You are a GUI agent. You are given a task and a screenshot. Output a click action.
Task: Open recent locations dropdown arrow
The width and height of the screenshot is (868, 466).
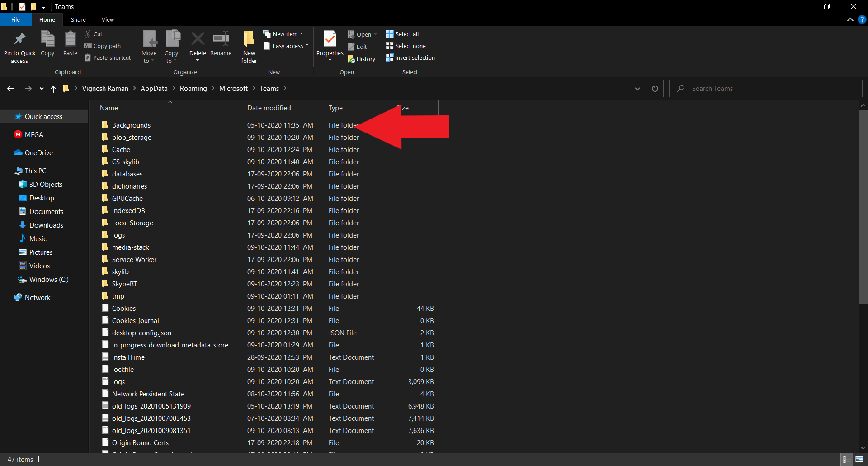(42, 89)
